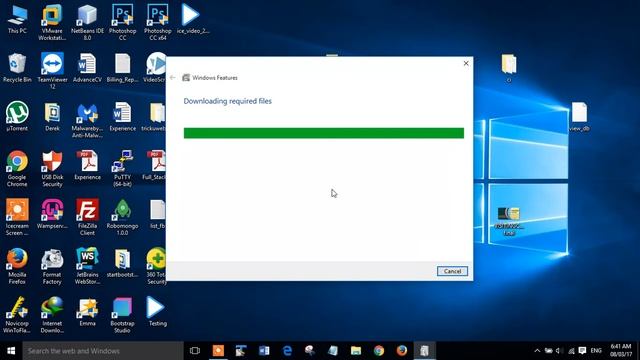This screenshot has width=640, height=360.
Task: Select the view_db file on desktop
Action: [x=579, y=117]
